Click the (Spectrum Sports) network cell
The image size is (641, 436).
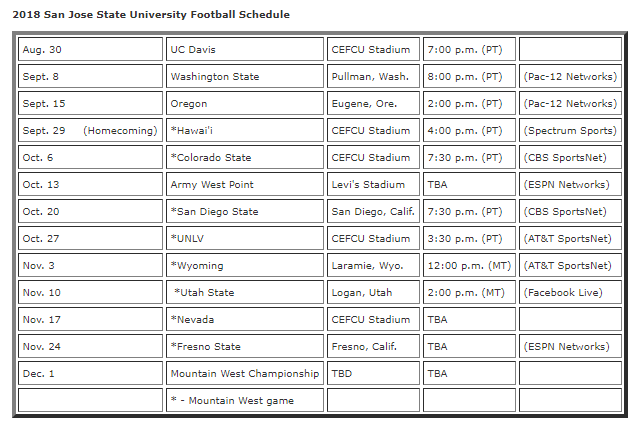568,131
